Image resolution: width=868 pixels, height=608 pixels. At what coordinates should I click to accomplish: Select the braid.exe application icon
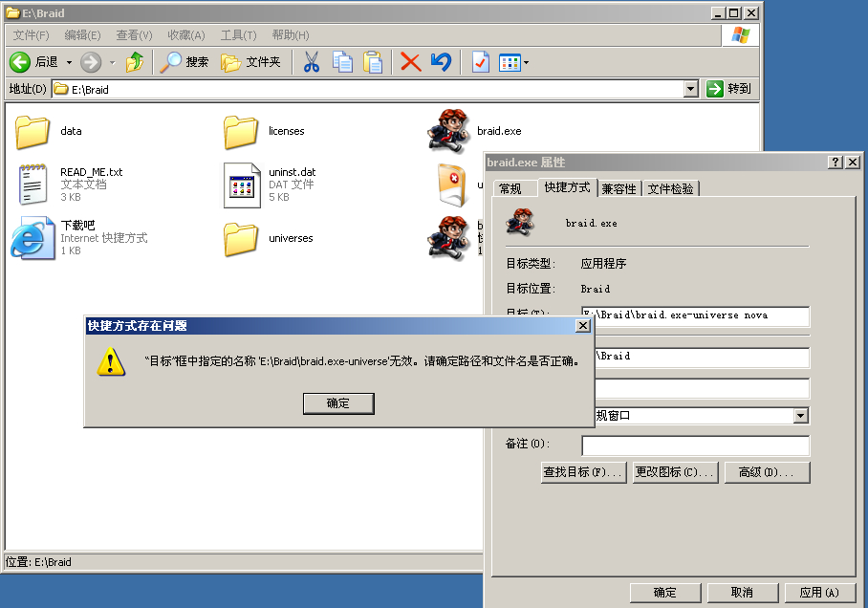449,131
